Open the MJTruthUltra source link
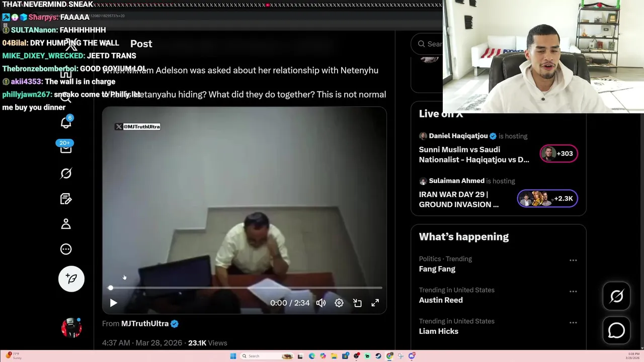Screen dimensions: 644x362 pos(145,323)
